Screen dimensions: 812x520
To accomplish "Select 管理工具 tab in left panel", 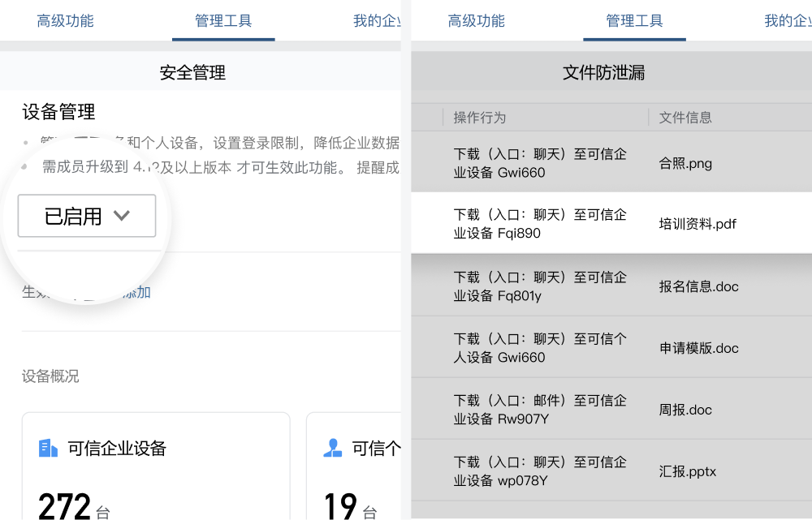I will pos(223,21).
